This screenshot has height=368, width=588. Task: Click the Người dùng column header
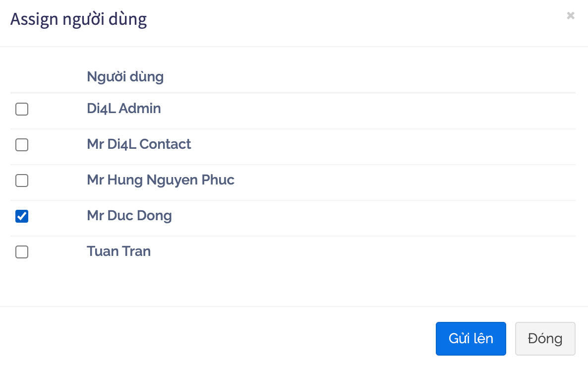(125, 77)
